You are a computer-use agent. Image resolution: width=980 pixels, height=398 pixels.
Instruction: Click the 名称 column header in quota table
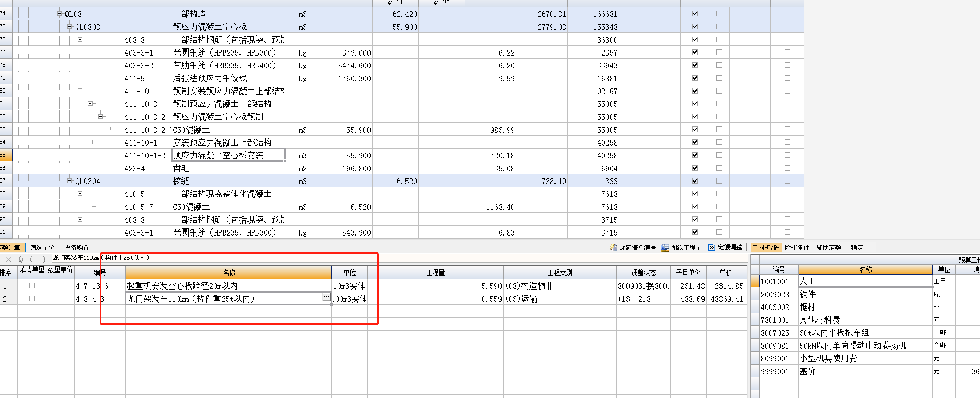[x=229, y=273]
